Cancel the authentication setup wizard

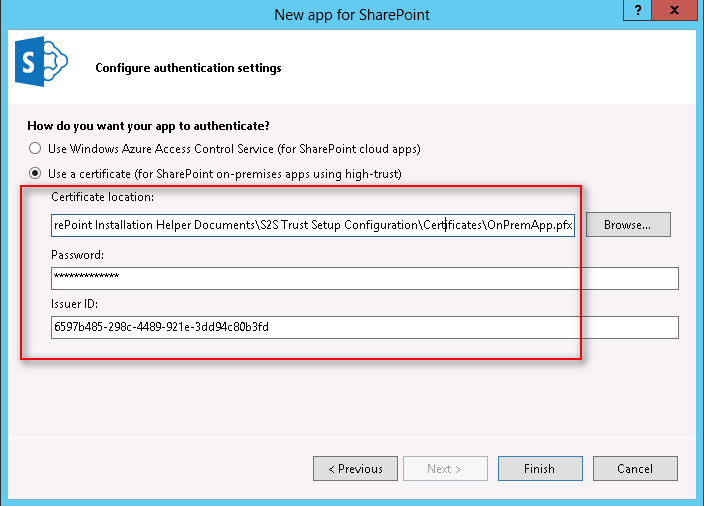[x=635, y=468]
